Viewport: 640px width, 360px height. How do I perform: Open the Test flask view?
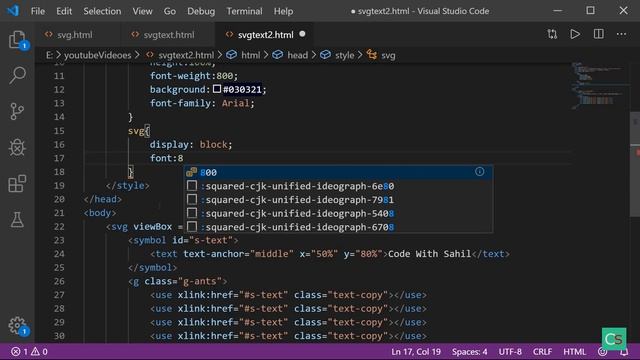coord(17,220)
